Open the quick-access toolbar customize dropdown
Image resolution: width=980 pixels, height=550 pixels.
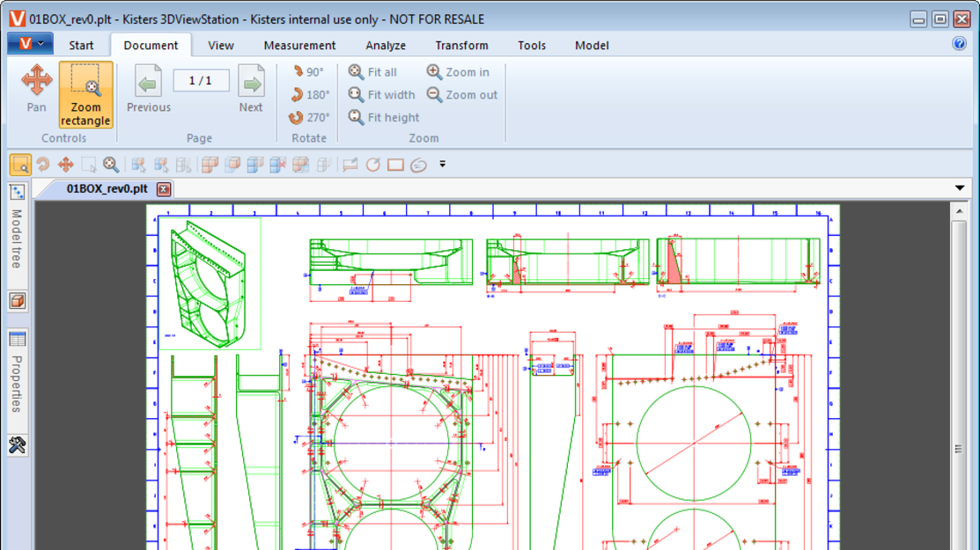pos(443,165)
